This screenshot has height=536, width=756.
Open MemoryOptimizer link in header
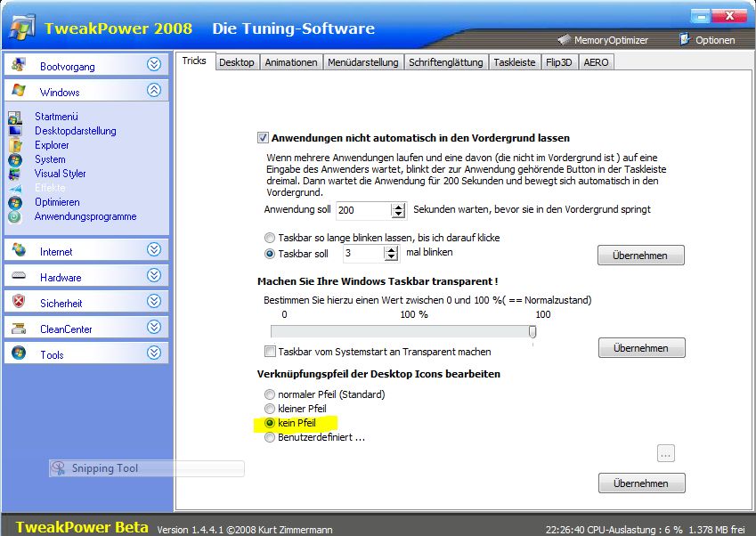[611, 40]
